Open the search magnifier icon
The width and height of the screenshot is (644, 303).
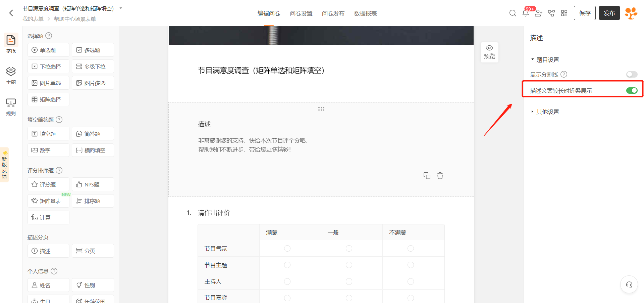(x=513, y=13)
